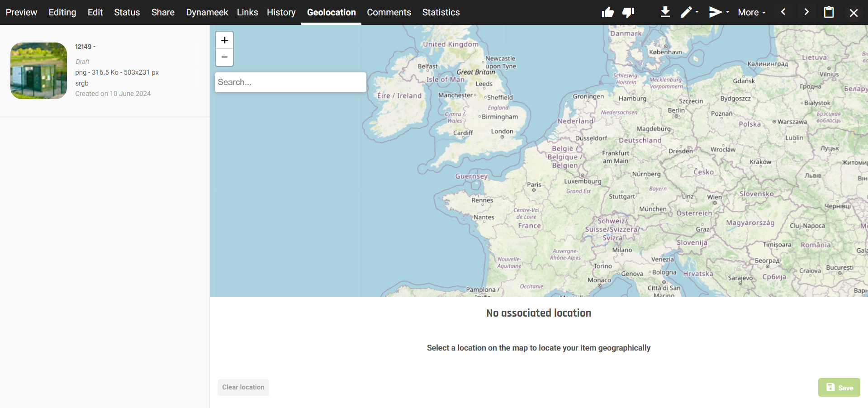
Task: Go to next item arrow
Action: [806, 12]
